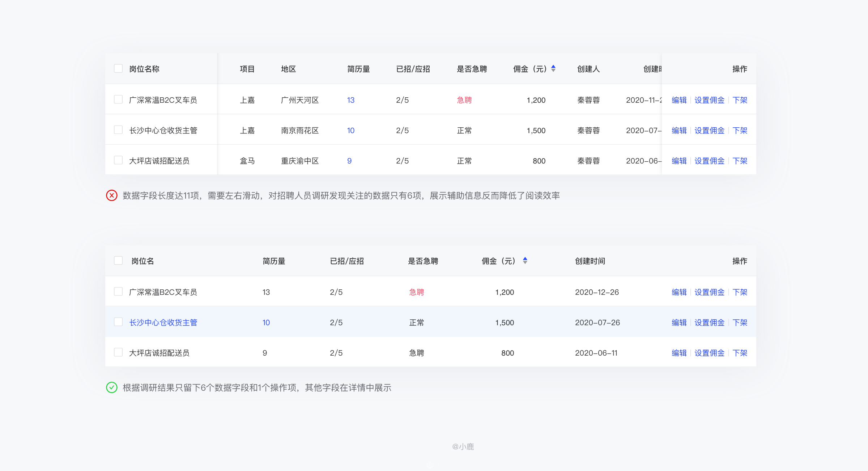Click the red error circle icon
This screenshot has height=471, width=868.
pyautogui.click(x=111, y=196)
